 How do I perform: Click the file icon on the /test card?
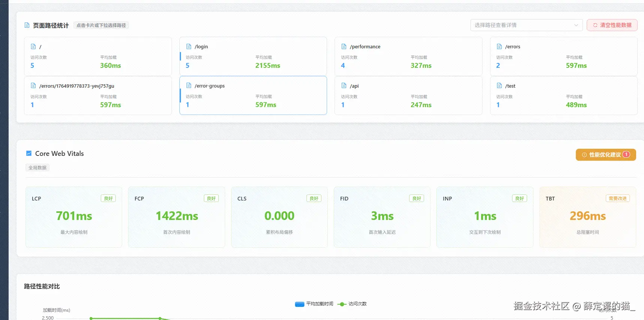click(499, 85)
